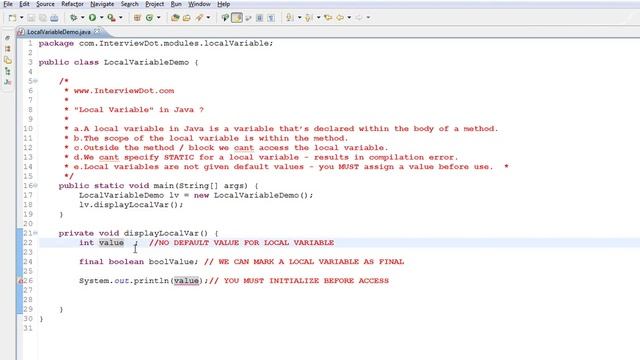
Task: Click line number 31 in the gutter
Action: 28,328
